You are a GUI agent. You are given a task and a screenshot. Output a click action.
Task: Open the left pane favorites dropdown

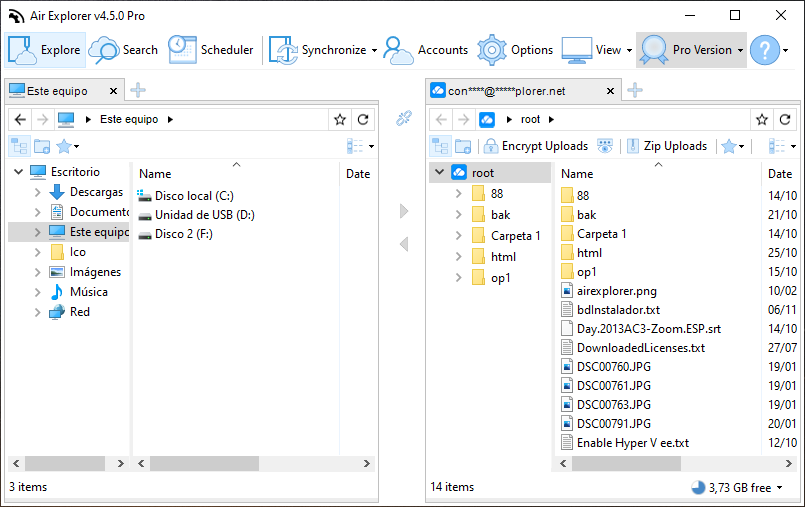pyautogui.click(x=68, y=146)
